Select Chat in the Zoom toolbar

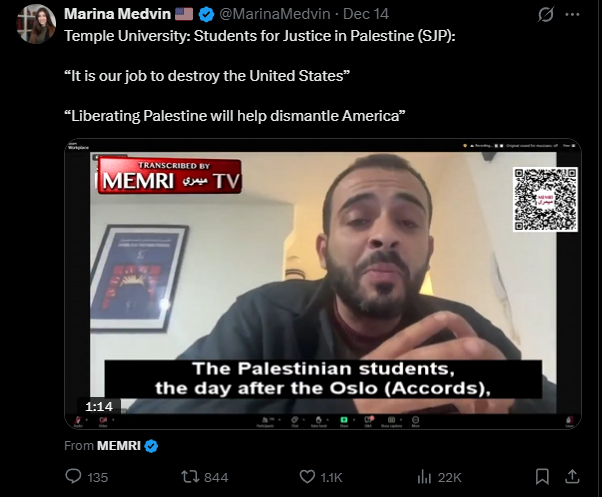tap(295, 420)
